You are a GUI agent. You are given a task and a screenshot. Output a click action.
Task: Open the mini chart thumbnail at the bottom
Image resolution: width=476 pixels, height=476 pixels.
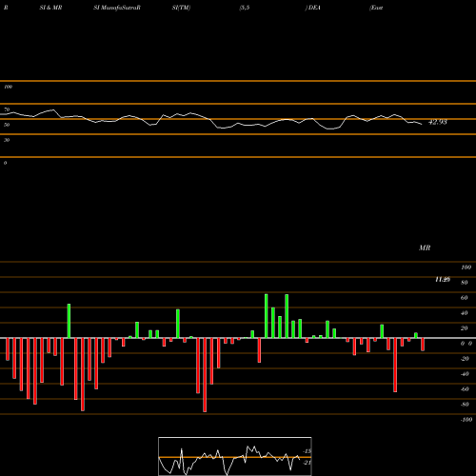coord(235,456)
